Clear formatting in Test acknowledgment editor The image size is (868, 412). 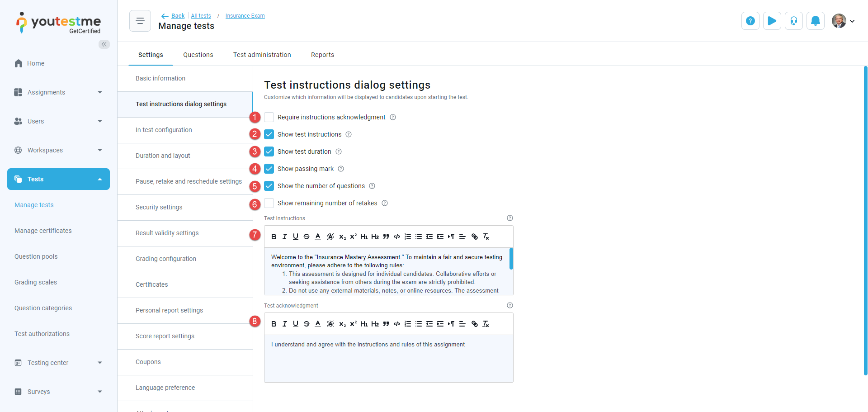[486, 324]
